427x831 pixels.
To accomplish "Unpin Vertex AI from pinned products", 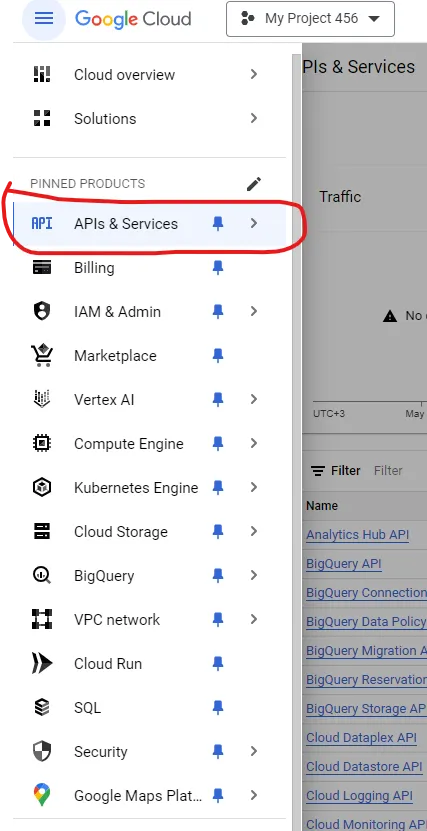I will pyautogui.click(x=218, y=400).
